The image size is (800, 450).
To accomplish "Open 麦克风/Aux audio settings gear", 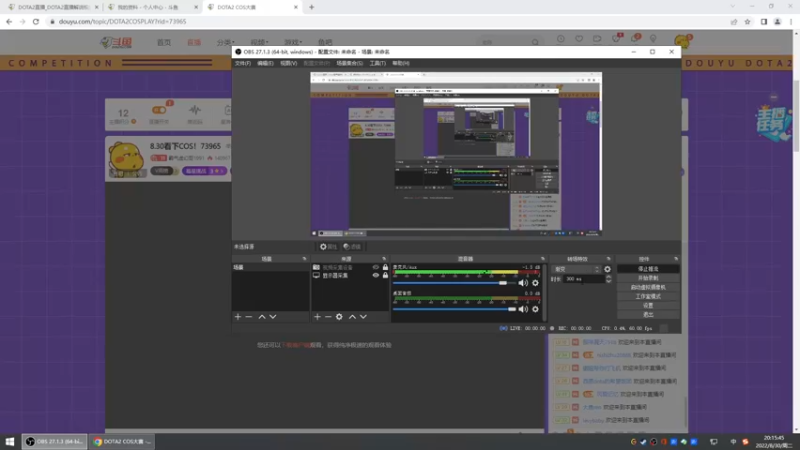I will pos(535,283).
